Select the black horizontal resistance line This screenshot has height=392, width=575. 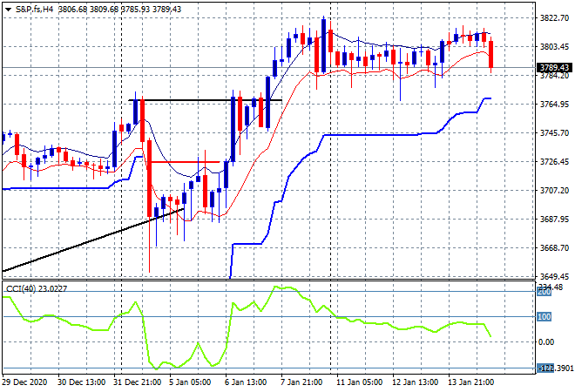206,100
